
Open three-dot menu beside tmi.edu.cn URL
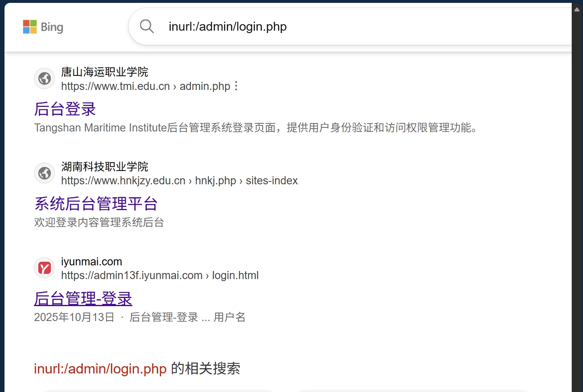tap(236, 86)
